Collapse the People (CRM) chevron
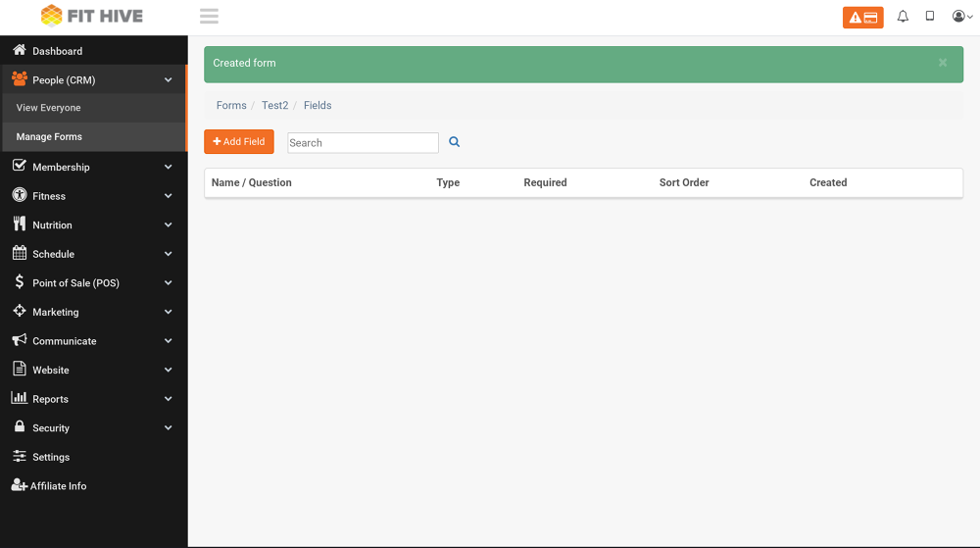980x548 pixels. [169, 80]
